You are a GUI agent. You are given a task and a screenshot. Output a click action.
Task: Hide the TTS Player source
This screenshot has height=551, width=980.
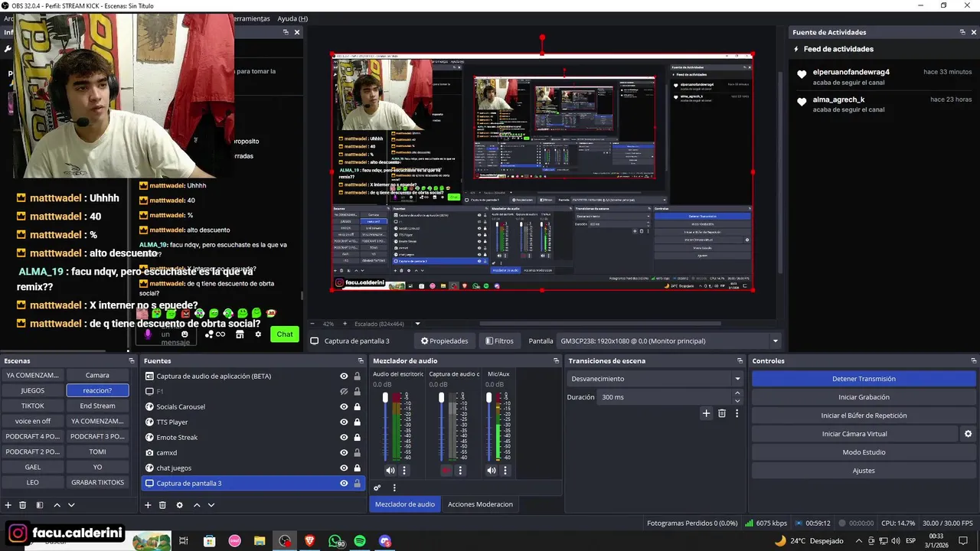pos(344,422)
